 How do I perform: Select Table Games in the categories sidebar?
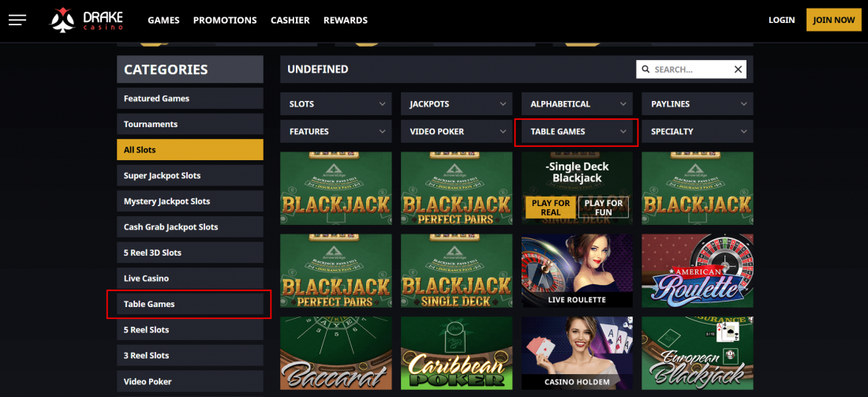[190, 304]
